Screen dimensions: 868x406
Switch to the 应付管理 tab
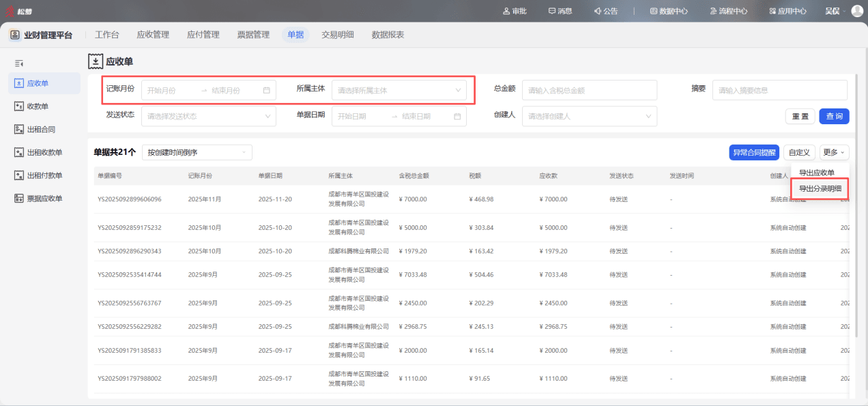[203, 35]
